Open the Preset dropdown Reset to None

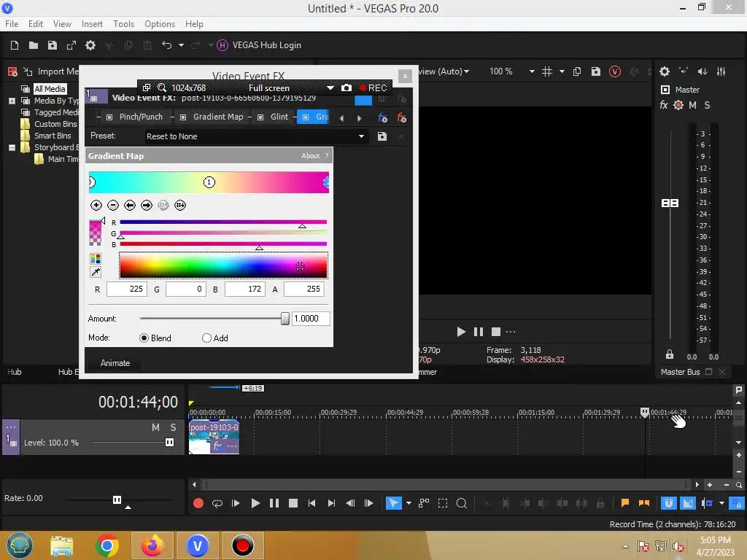[256, 136]
